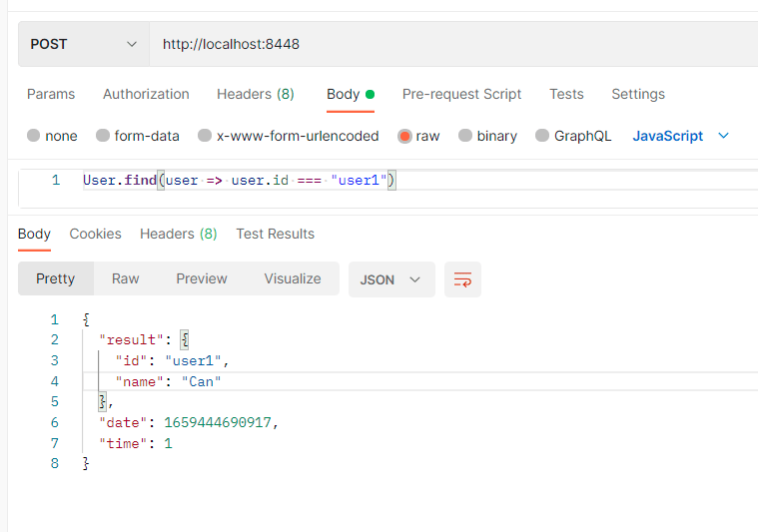
Task: Switch response view to Raw
Action: point(125,278)
